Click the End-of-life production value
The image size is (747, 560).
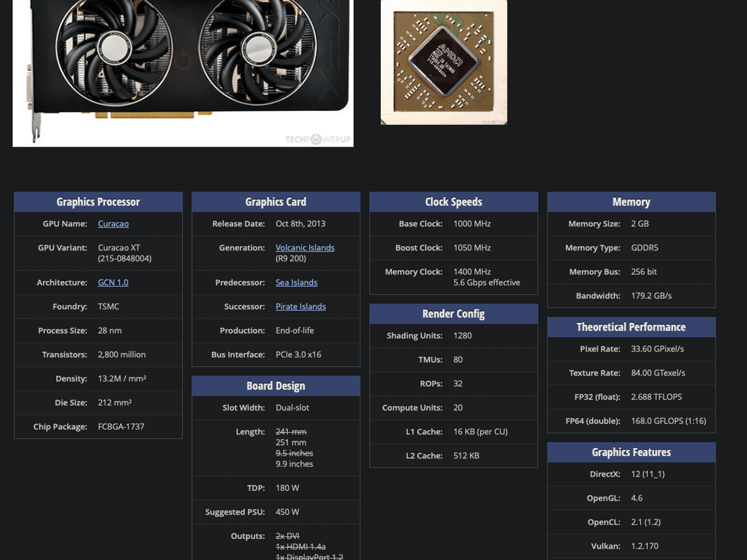(x=295, y=331)
